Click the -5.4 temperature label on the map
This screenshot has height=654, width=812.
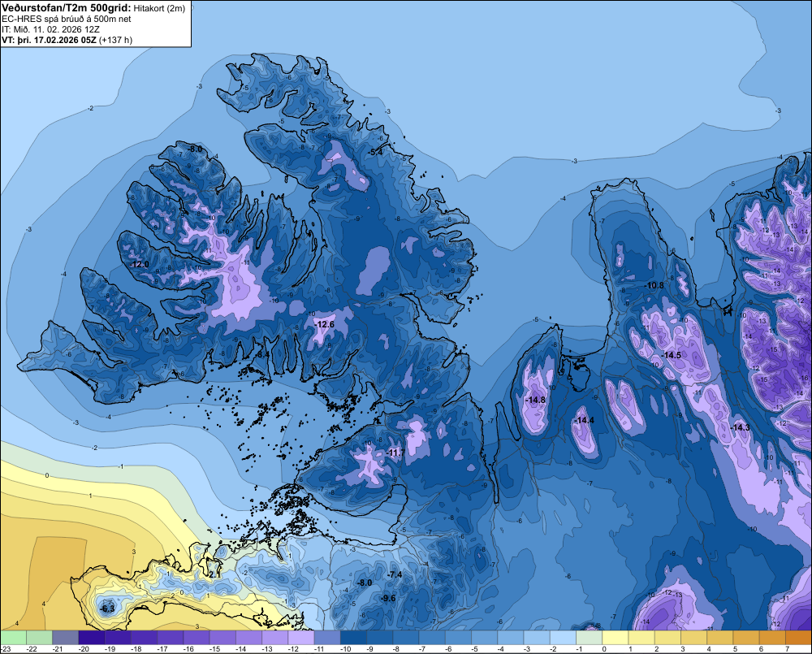tap(376, 152)
